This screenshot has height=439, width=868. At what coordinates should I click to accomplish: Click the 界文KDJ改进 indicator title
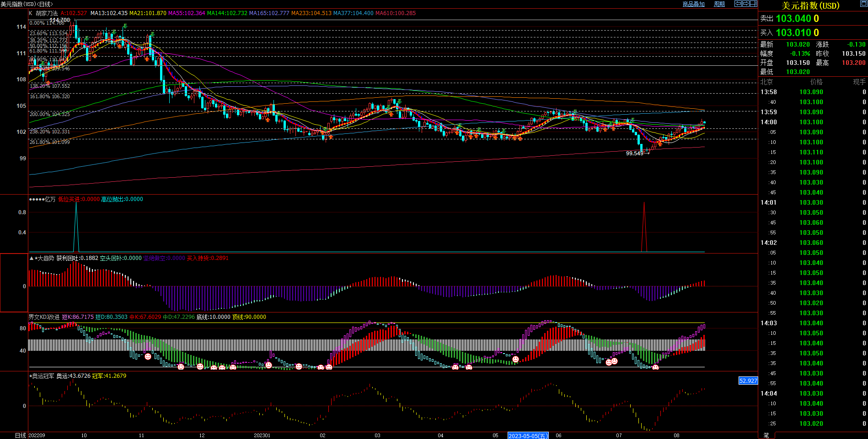pyautogui.click(x=44, y=317)
